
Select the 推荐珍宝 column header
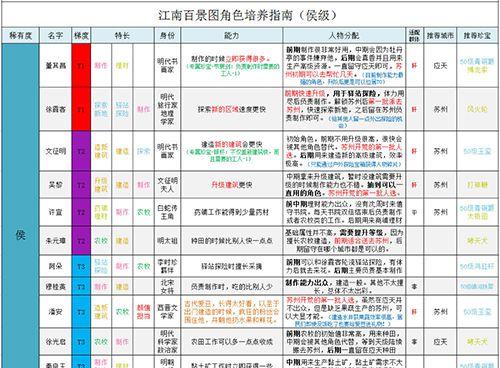click(477, 36)
